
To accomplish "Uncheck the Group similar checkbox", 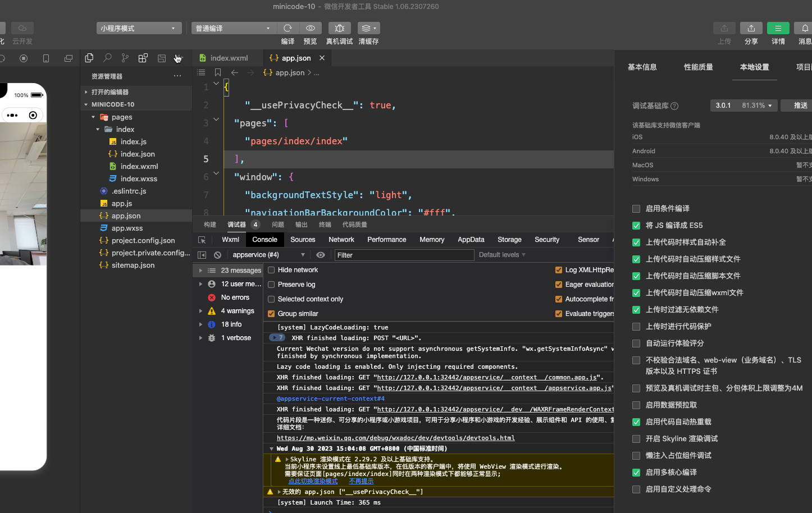I will pyautogui.click(x=271, y=314).
